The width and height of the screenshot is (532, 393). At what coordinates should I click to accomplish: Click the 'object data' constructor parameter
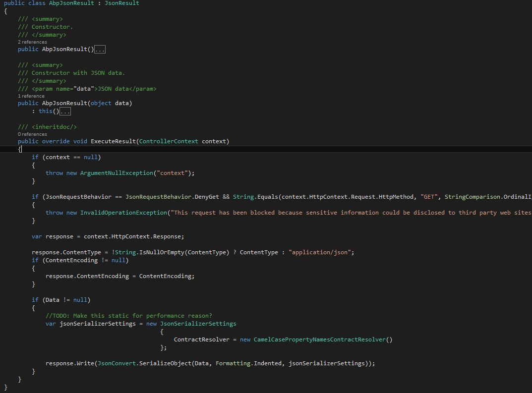[x=110, y=103]
